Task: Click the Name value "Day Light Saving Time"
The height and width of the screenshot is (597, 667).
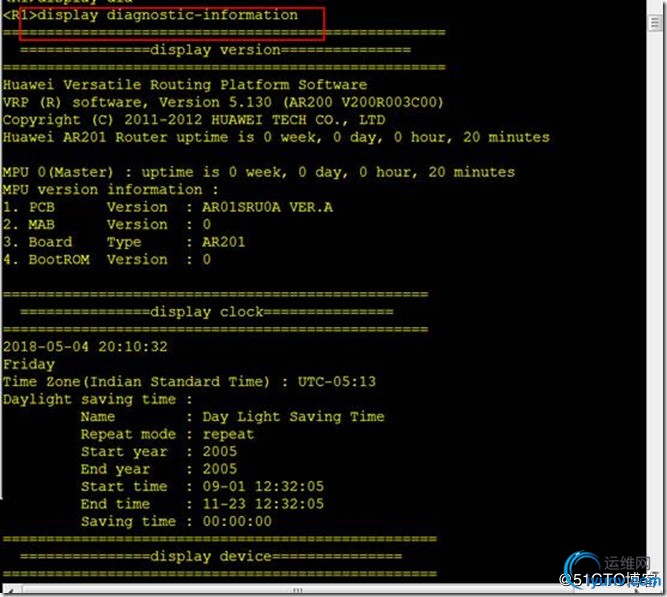Action: [x=294, y=417]
